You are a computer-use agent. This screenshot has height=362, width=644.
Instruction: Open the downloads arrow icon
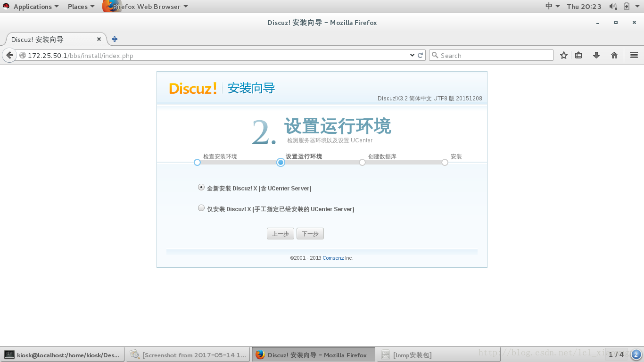click(x=596, y=55)
